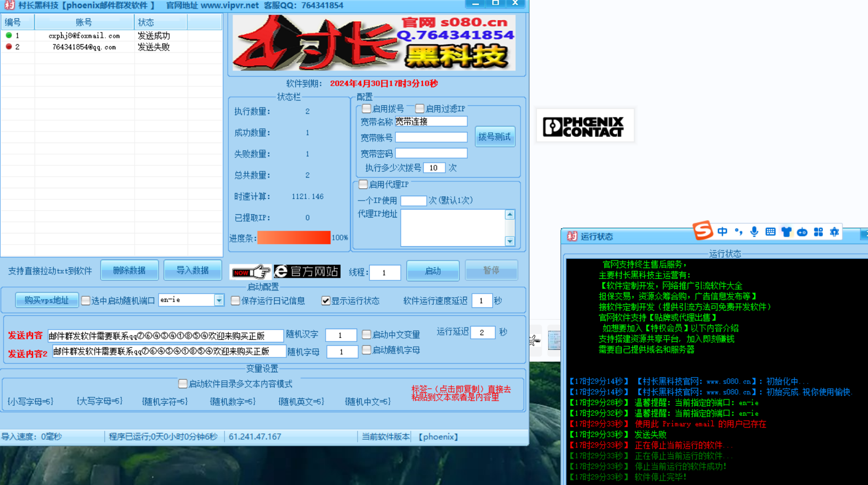This screenshot has height=485, width=868.
Task: Click the punctuation mode icon in IME bar
Action: pyautogui.click(x=738, y=231)
